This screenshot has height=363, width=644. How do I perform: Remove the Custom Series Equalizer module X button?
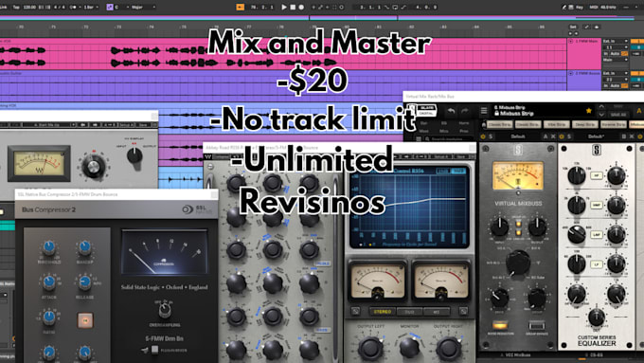[632, 136]
